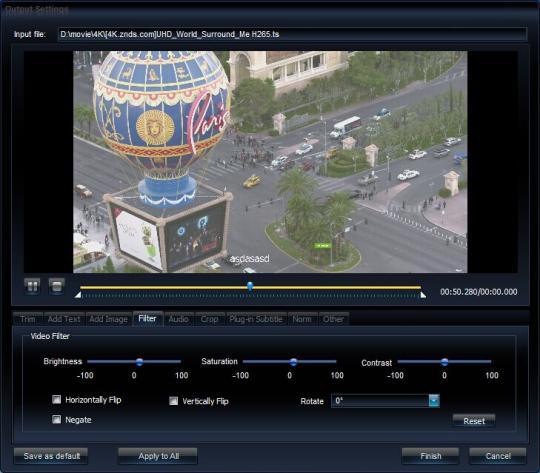Select the left trim start marker

coord(78,295)
